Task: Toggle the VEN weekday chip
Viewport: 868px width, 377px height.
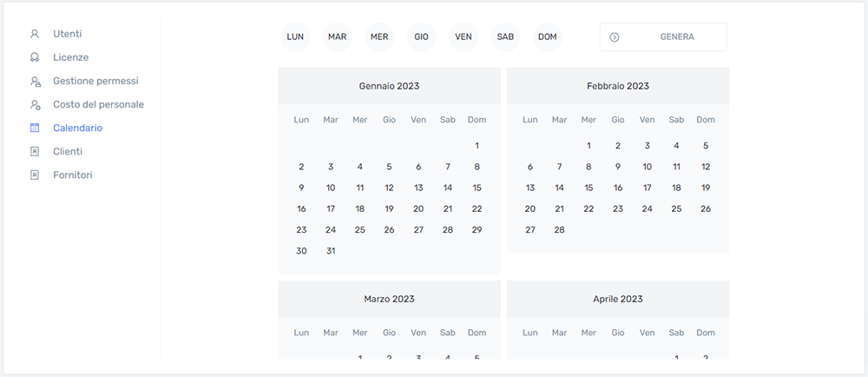Action: coord(464,37)
